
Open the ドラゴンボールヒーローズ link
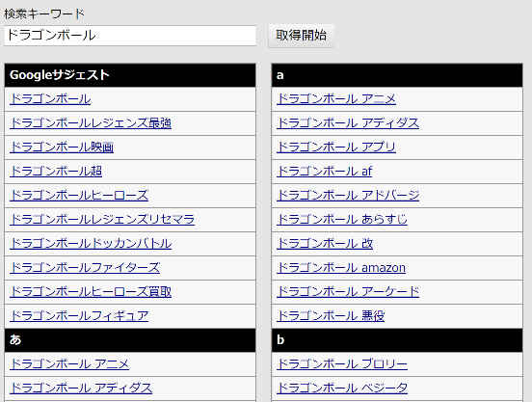tap(79, 196)
